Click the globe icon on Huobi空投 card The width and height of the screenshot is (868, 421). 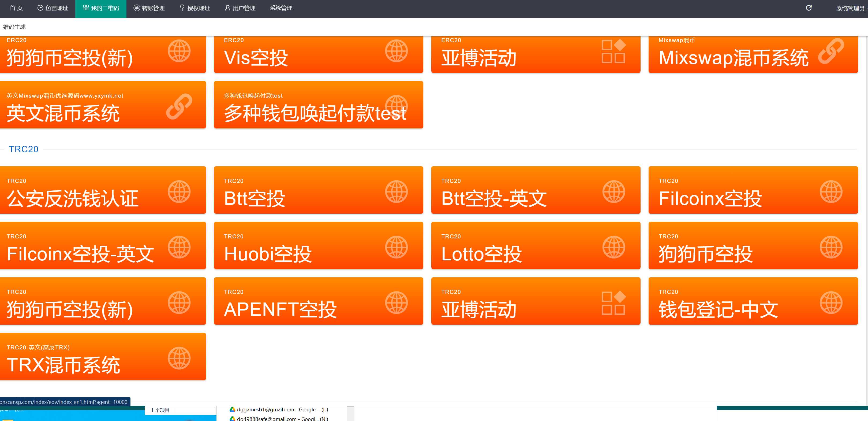[x=396, y=247]
